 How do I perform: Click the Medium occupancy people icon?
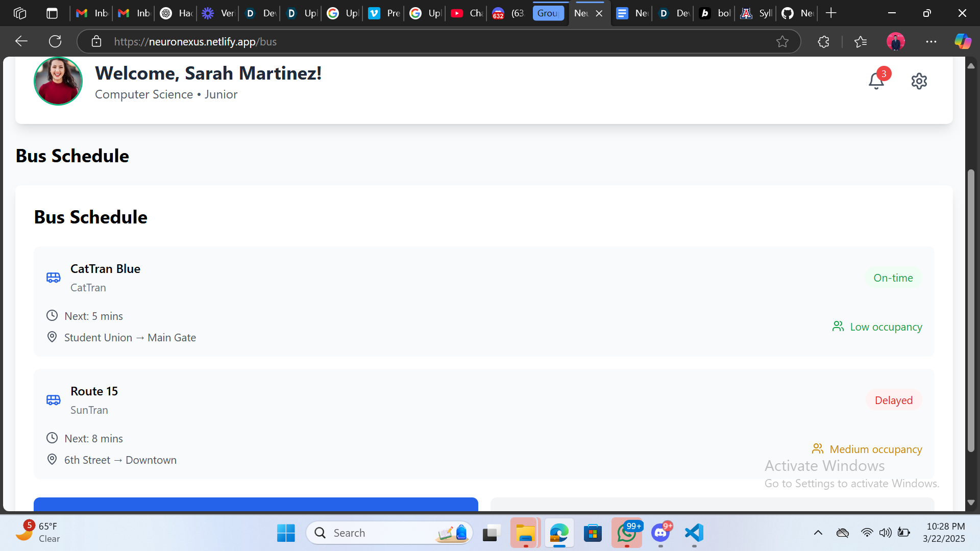coord(818,449)
